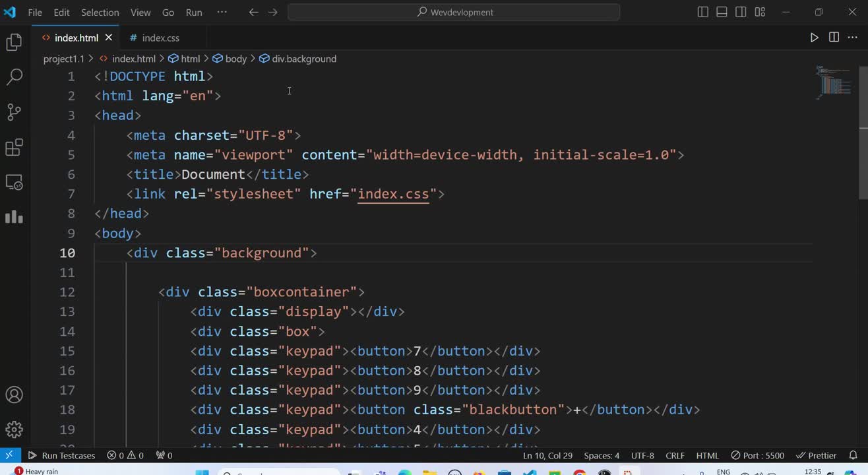The width and height of the screenshot is (868, 475).
Task: Open Customize Layout options
Action: 760,12
